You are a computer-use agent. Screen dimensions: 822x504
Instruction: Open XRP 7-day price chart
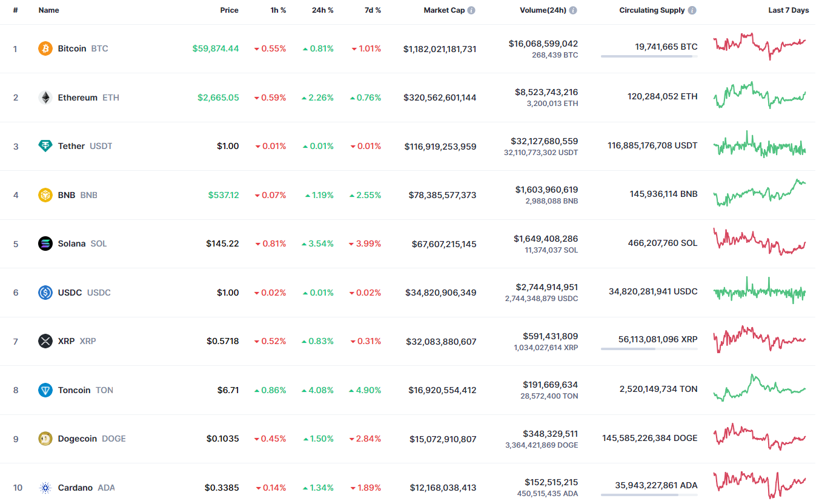(760, 339)
